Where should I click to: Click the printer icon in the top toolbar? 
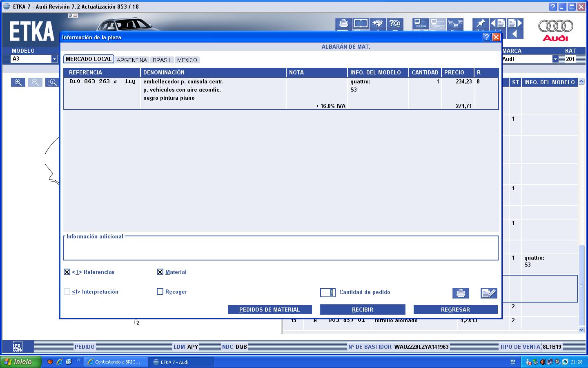pyautogui.click(x=343, y=23)
